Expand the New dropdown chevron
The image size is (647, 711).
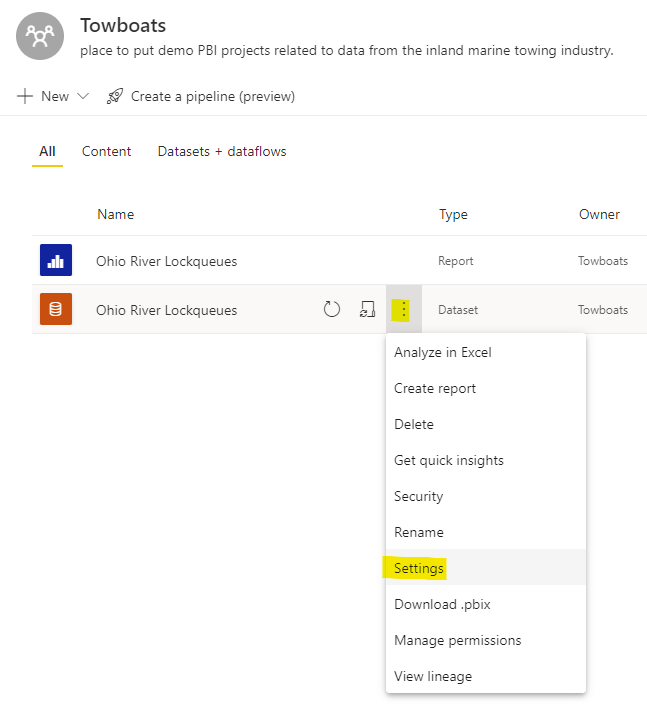pos(83,96)
